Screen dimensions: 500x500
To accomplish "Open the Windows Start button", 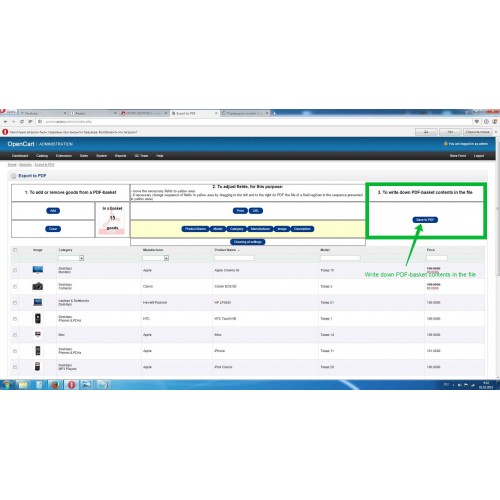I will (7, 385).
